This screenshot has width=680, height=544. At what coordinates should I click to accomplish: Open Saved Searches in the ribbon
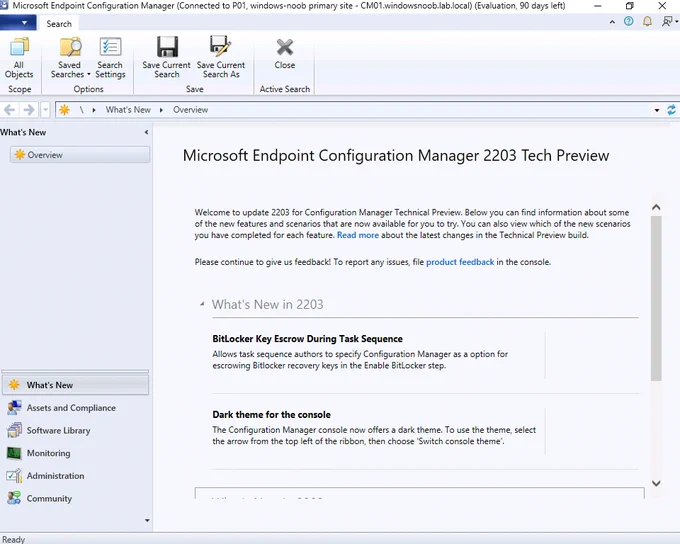click(x=70, y=58)
